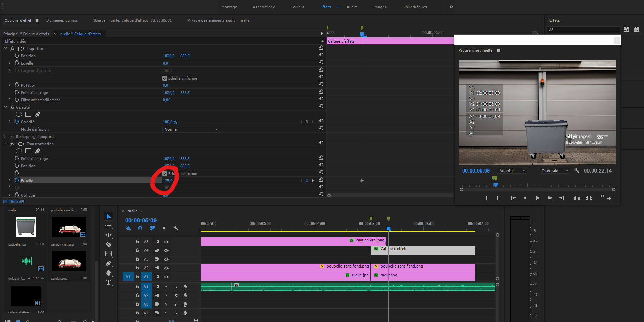
Task: Open the Mode de fusion dropdown
Action: click(x=191, y=129)
